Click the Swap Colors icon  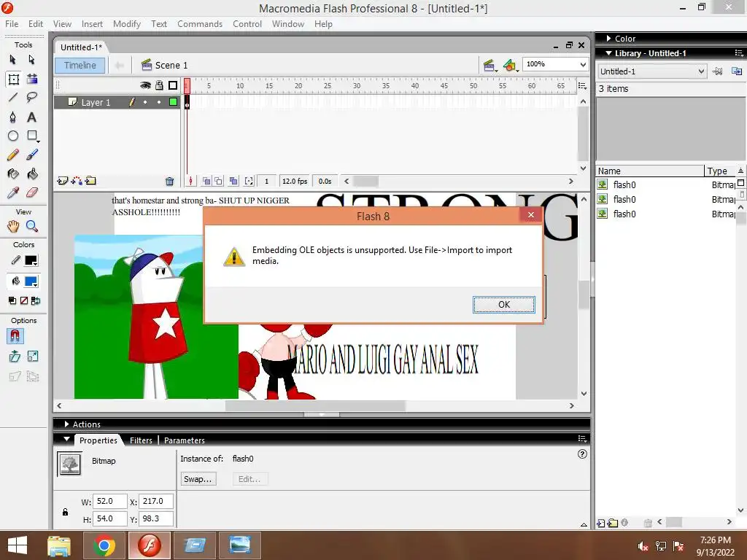pyautogui.click(x=36, y=300)
